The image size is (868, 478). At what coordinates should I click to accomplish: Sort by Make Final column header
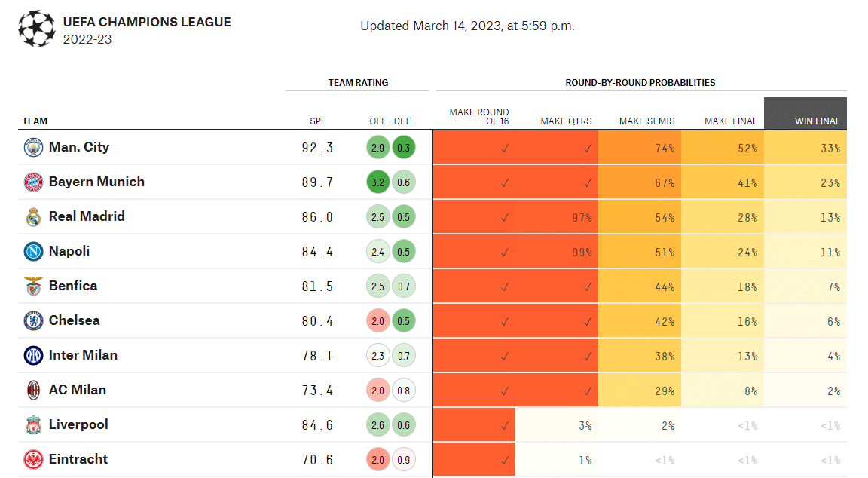(731, 121)
